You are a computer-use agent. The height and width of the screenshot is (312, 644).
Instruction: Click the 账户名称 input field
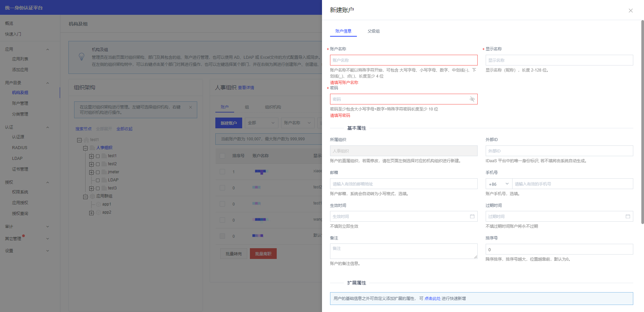(x=404, y=60)
